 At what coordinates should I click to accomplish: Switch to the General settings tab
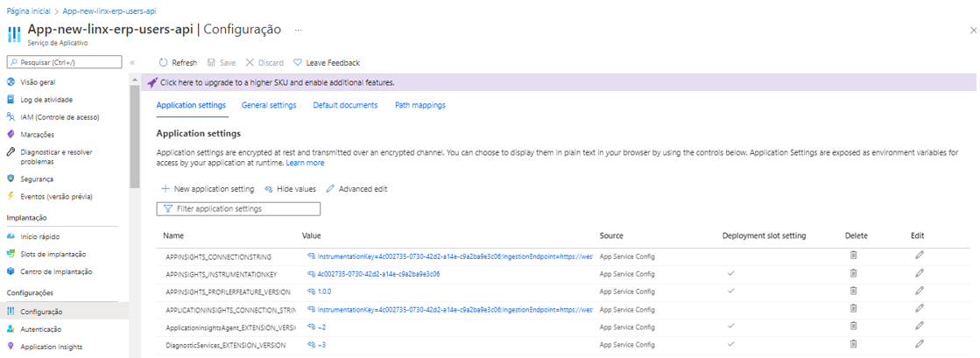[269, 105]
